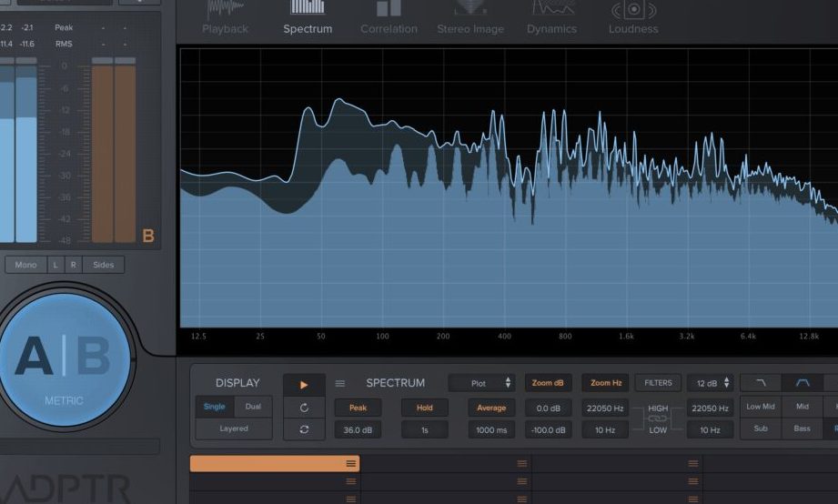The image size is (838, 504).
Task: Click inside the spectrum analyzer graph
Action: coord(509,187)
